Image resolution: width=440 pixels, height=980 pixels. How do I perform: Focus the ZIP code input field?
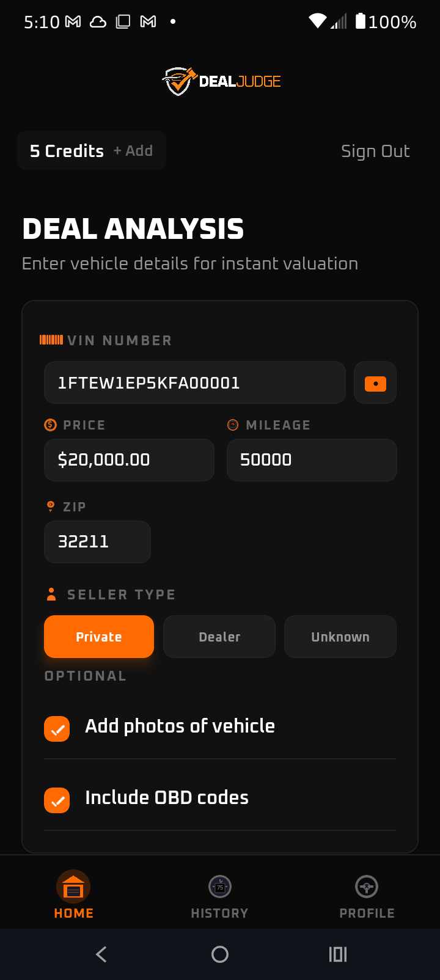click(x=97, y=542)
